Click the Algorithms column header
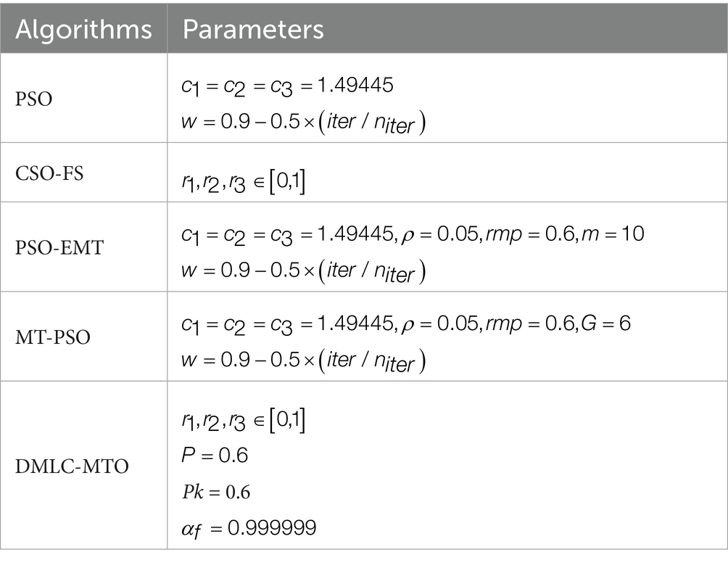This screenshot has height=568, width=728. click(83, 29)
